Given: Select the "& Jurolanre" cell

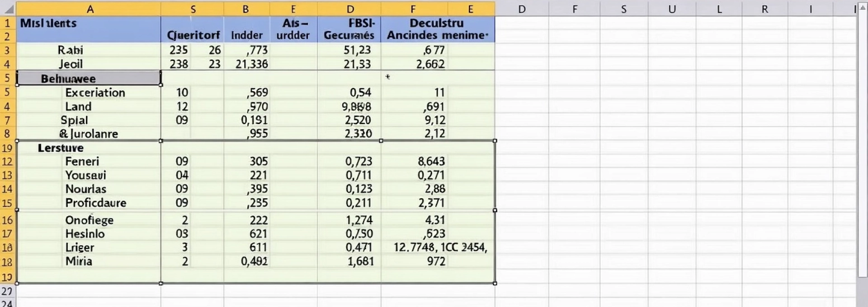Looking at the screenshot, I should click(x=89, y=134).
